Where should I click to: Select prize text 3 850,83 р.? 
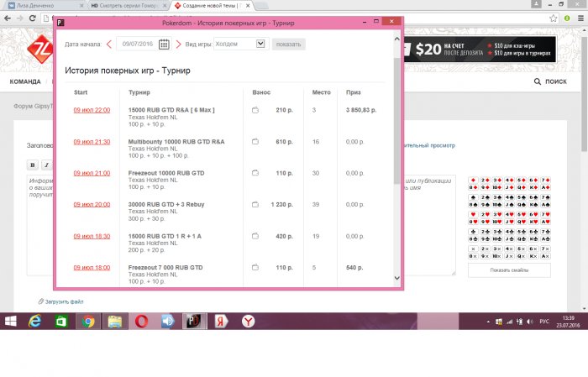[x=361, y=110]
